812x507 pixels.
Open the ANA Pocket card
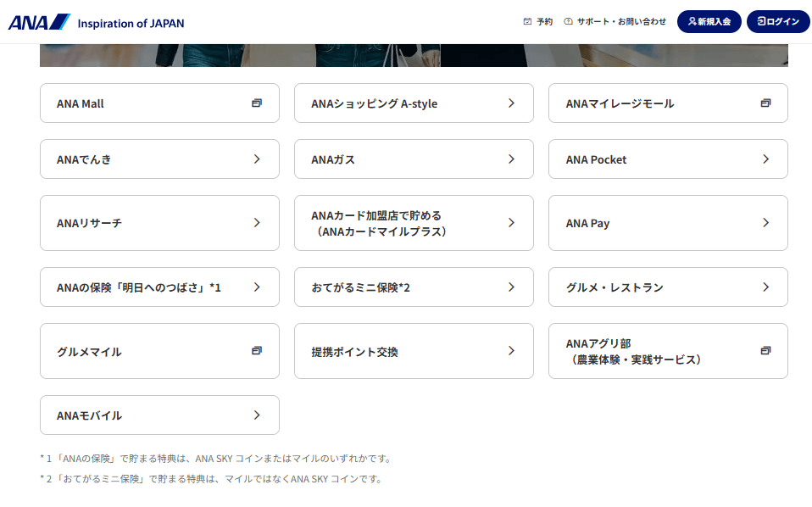coord(668,159)
